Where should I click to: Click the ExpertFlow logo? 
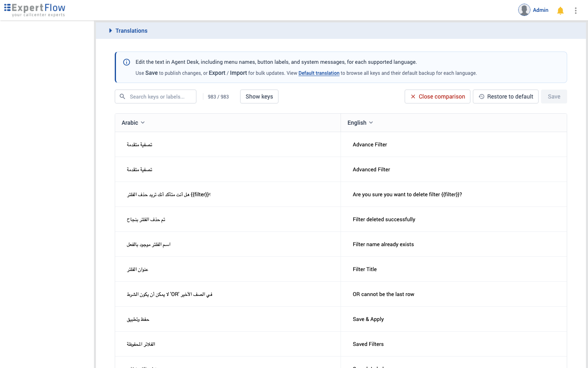pos(35,10)
